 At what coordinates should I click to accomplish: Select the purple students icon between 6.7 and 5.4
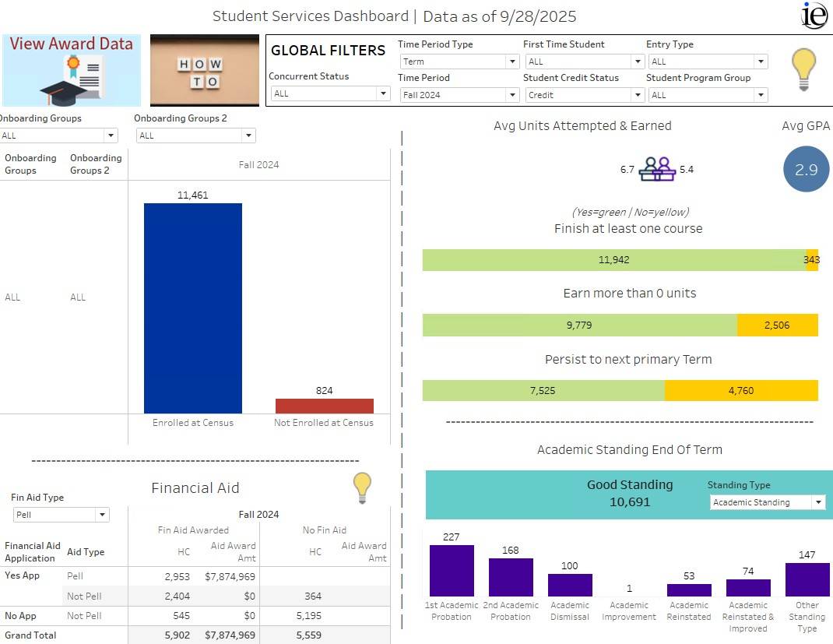658,167
